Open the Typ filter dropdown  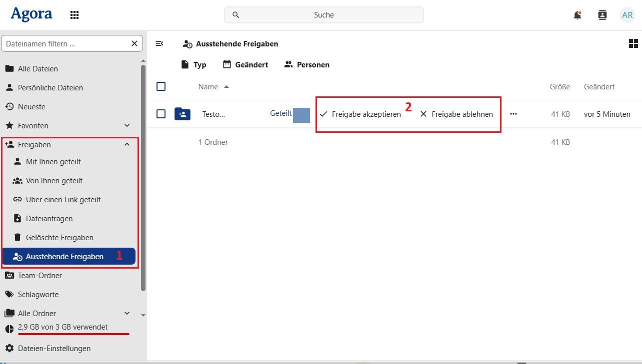click(x=193, y=65)
